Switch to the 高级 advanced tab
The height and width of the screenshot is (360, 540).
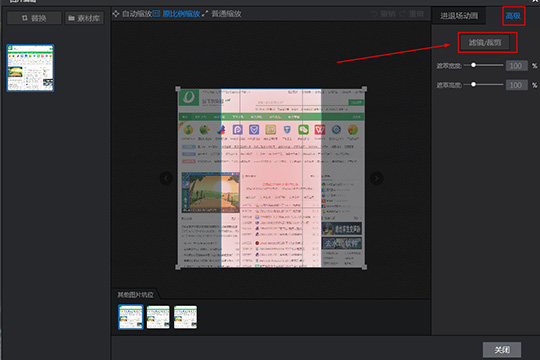click(513, 16)
